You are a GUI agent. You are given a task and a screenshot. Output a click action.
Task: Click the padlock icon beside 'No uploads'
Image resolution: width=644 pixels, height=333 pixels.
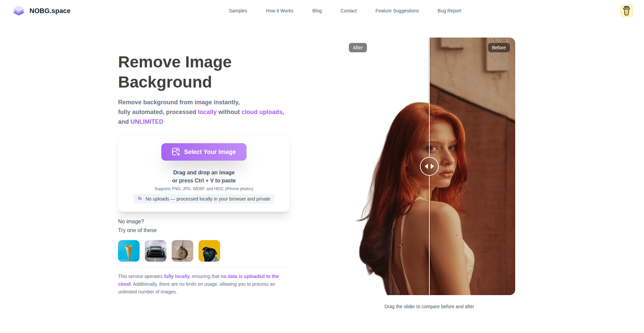click(x=140, y=199)
